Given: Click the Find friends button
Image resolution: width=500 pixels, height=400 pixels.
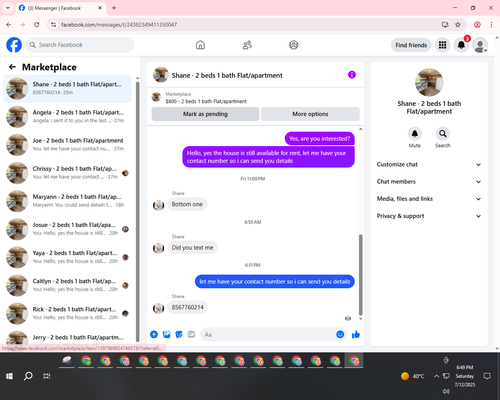Looking at the screenshot, I should click(x=411, y=45).
